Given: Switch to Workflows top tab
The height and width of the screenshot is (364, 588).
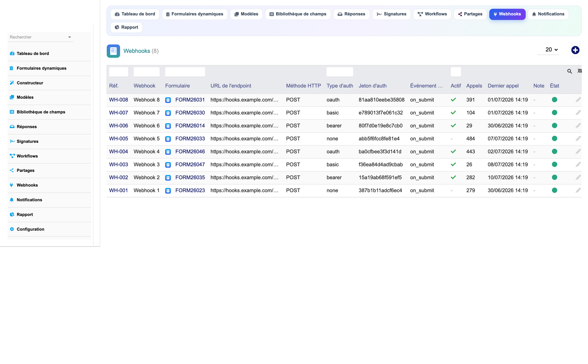Looking at the screenshot, I should (432, 14).
